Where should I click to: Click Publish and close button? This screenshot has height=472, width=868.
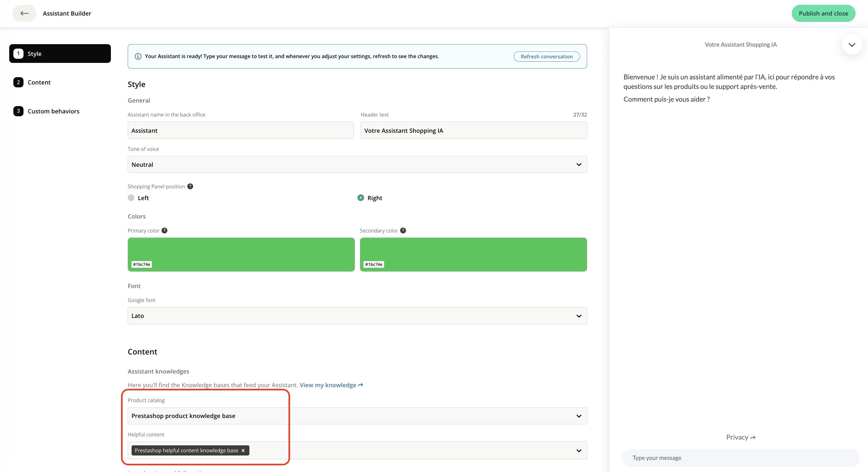pyautogui.click(x=823, y=13)
